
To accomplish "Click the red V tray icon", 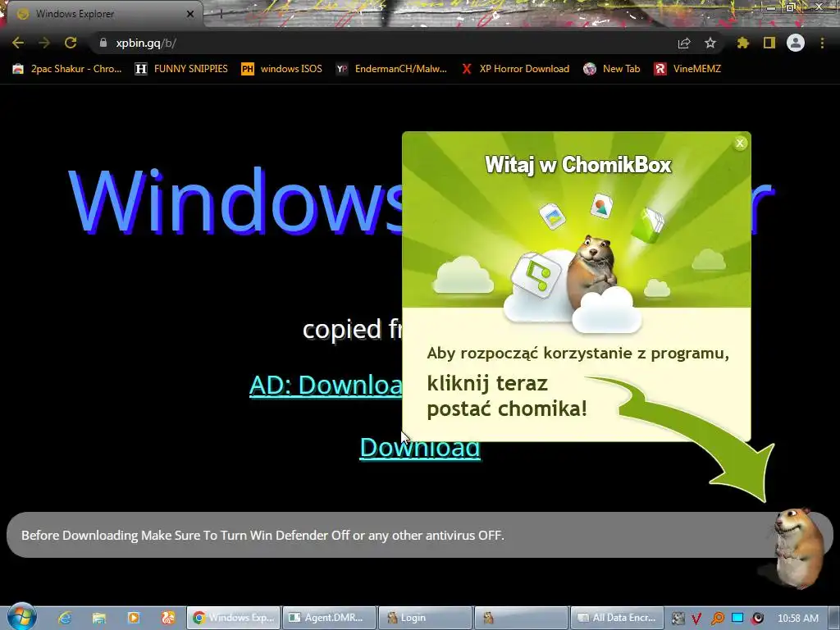I will (696, 619).
